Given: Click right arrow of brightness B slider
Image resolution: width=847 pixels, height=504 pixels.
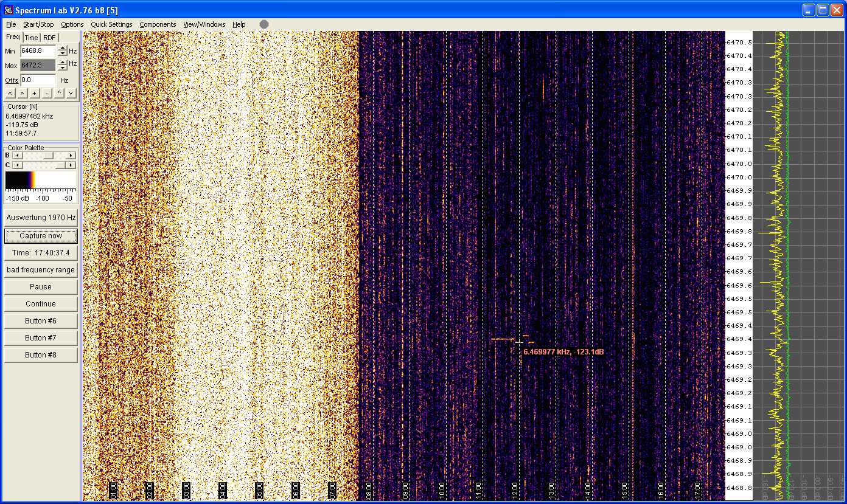Looking at the screenshot, I should [x=71, y=156].
